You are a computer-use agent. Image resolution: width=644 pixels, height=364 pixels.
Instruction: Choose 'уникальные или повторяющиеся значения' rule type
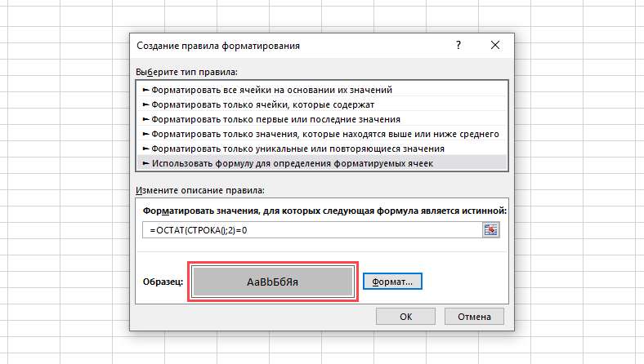coord(321,149)
